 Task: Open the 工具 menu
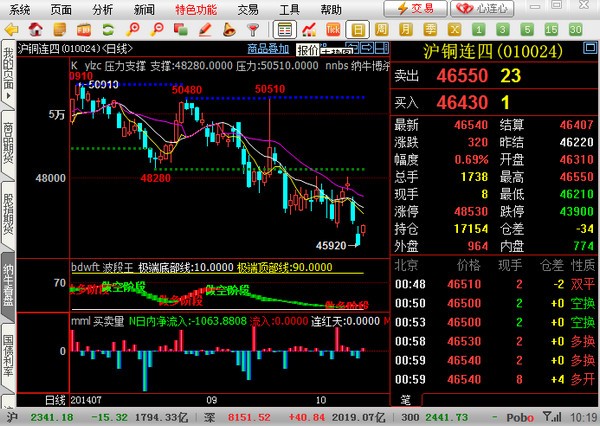coord(289,10)
